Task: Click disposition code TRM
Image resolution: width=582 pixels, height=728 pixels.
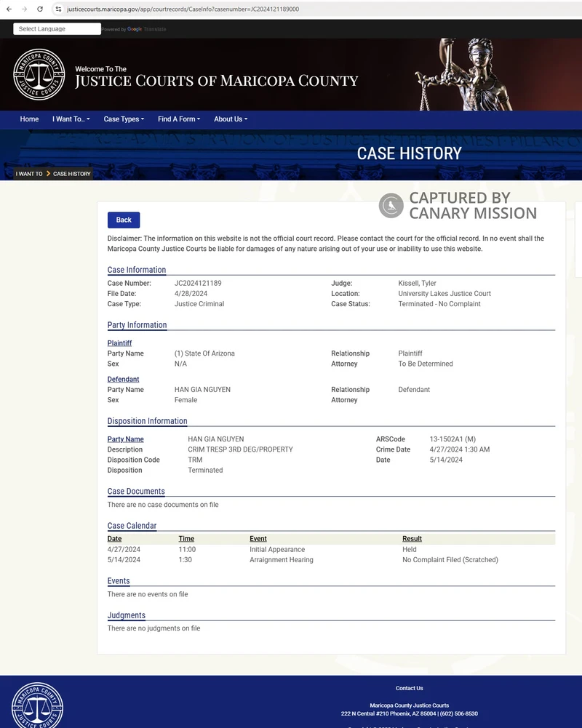Action: [x=195, y=460]
